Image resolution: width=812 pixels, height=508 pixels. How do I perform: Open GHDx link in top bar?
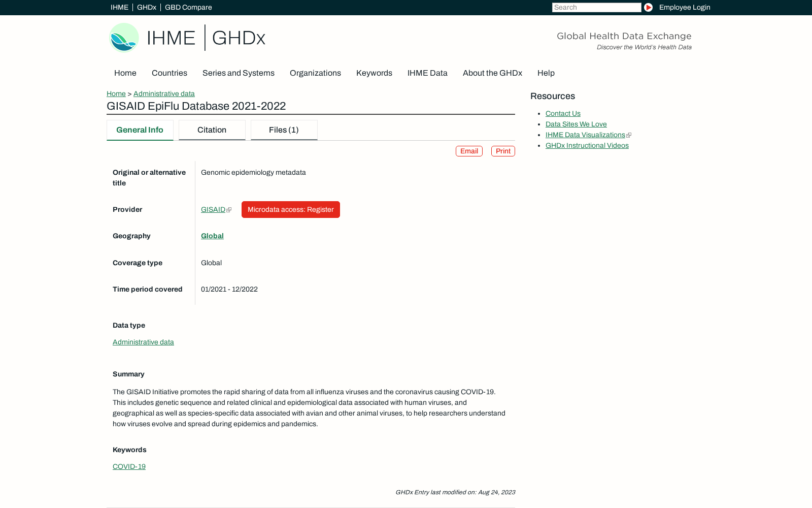[x=147, y=7]
